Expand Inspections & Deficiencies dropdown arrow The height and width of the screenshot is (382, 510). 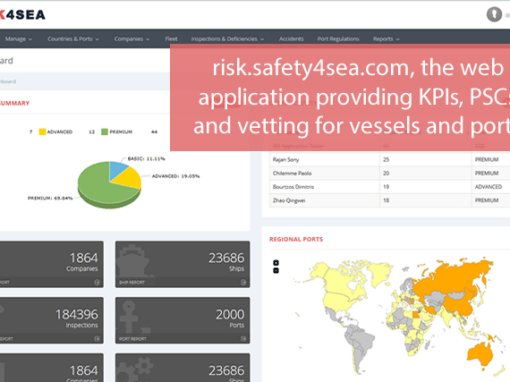click(262, 39)
